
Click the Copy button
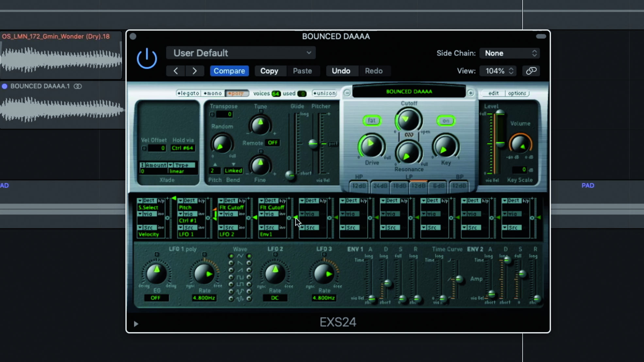coord(269,71)
